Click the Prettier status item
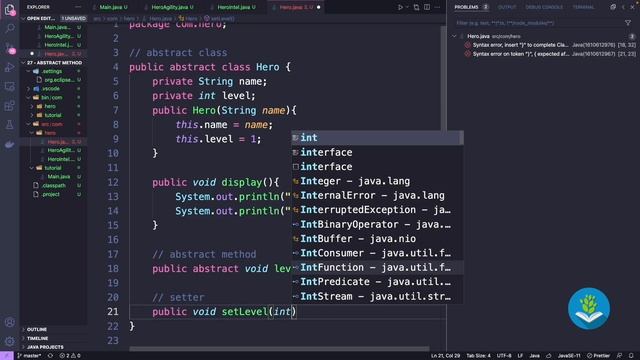The image size is (640, 360). point(598,356)
